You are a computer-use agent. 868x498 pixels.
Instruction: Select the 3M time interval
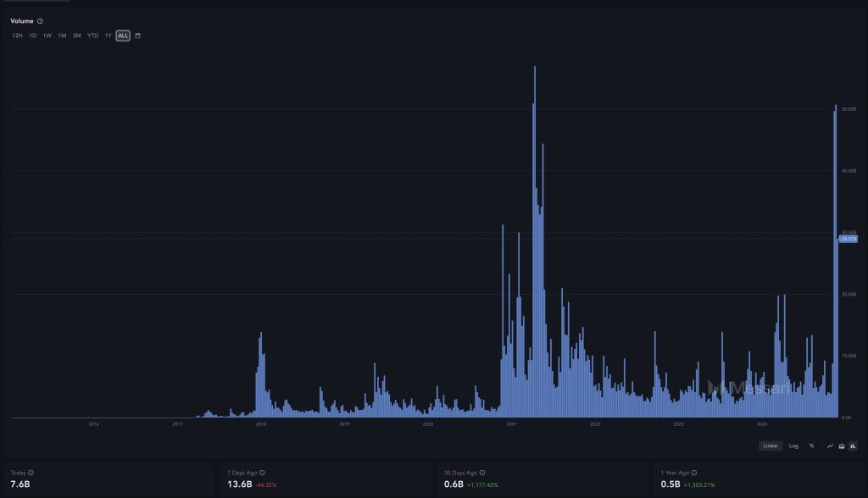(76, 36)
